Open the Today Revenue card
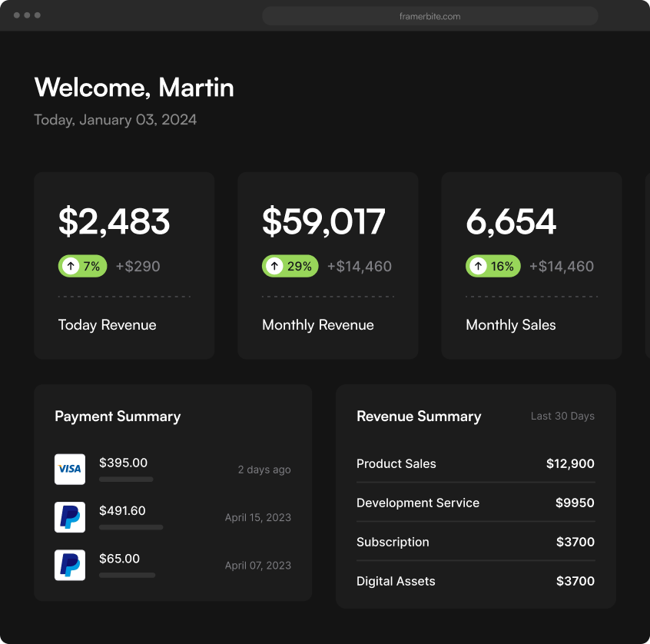The image size is (650, 644). [x=124, y=265]
